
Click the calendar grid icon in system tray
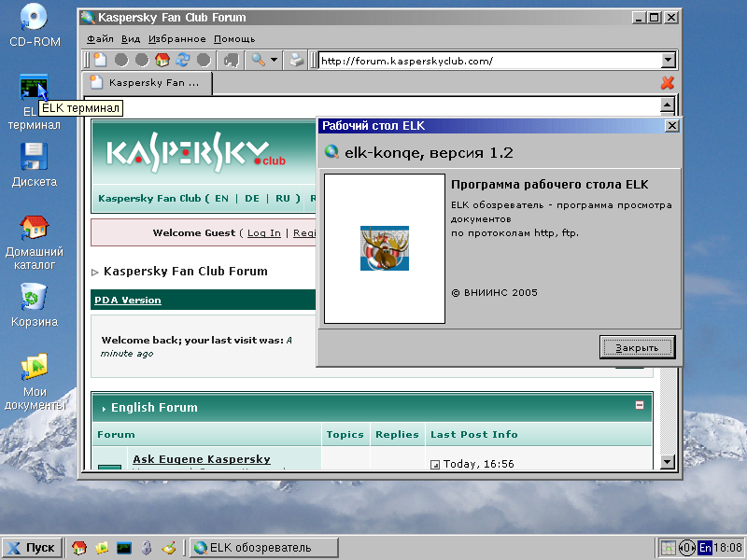(x=669, y=548)
